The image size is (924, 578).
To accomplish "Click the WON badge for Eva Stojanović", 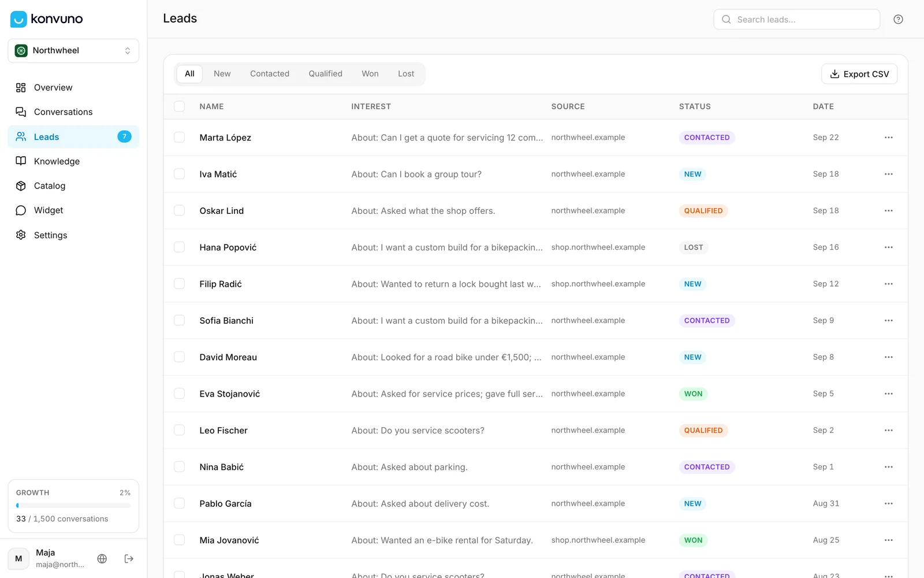I will tap(693, 394).
